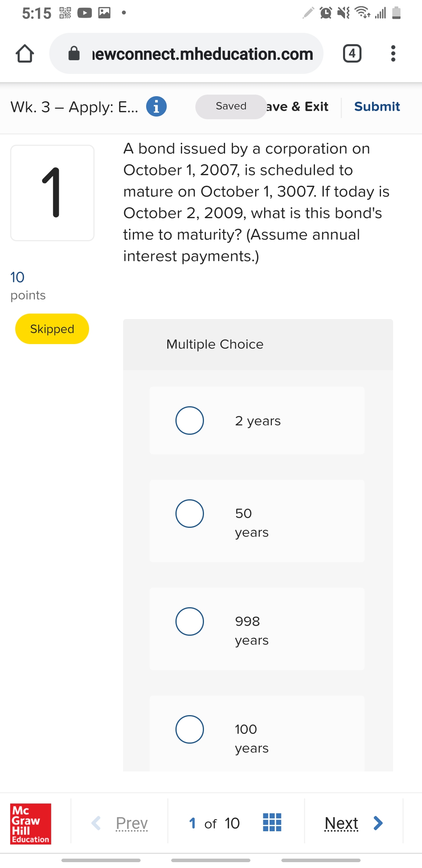Open the question grid navigator icon

[272, 822]
